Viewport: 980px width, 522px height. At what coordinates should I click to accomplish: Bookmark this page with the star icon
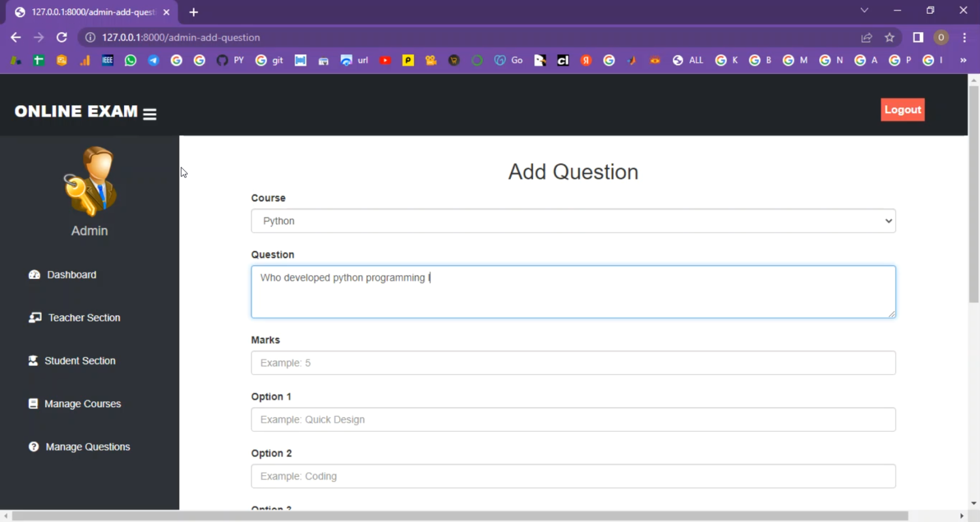click(x=889, y=38)
